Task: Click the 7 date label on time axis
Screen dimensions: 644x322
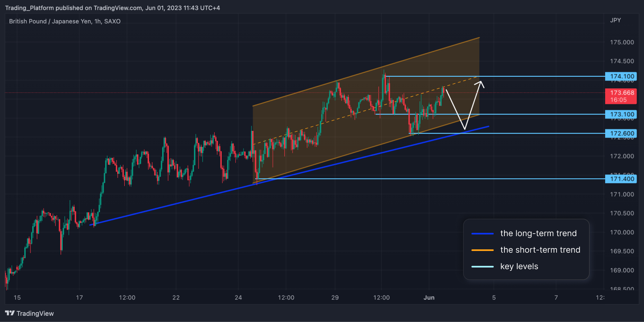Action: (556, 297)
